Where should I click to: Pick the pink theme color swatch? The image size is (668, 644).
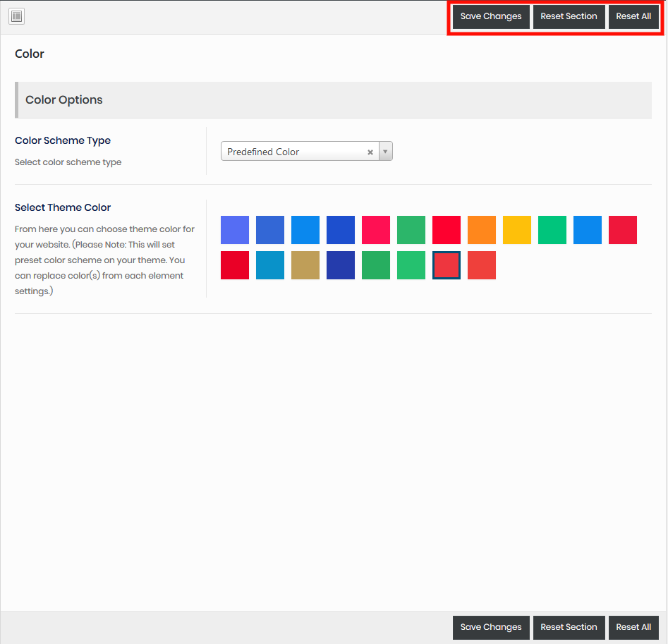pyautogui.click(x=376, y=230)
